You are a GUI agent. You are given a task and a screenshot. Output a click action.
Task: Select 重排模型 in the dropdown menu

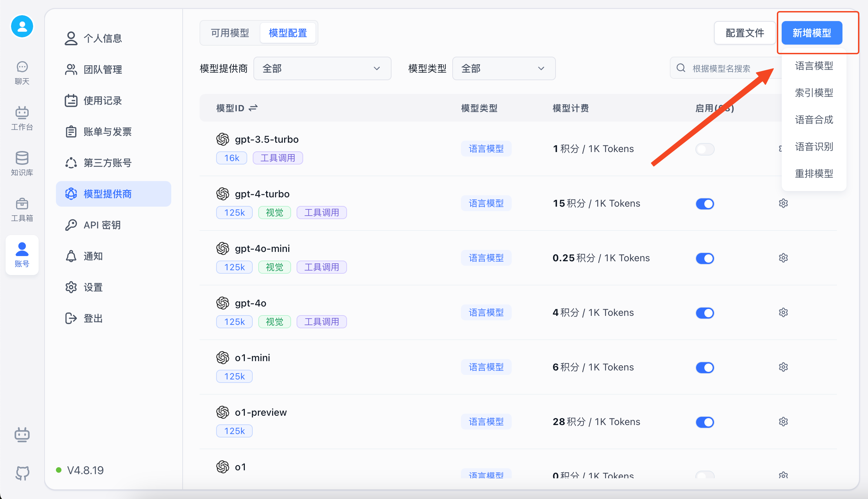pyautogui.click(x=814, y=173)
